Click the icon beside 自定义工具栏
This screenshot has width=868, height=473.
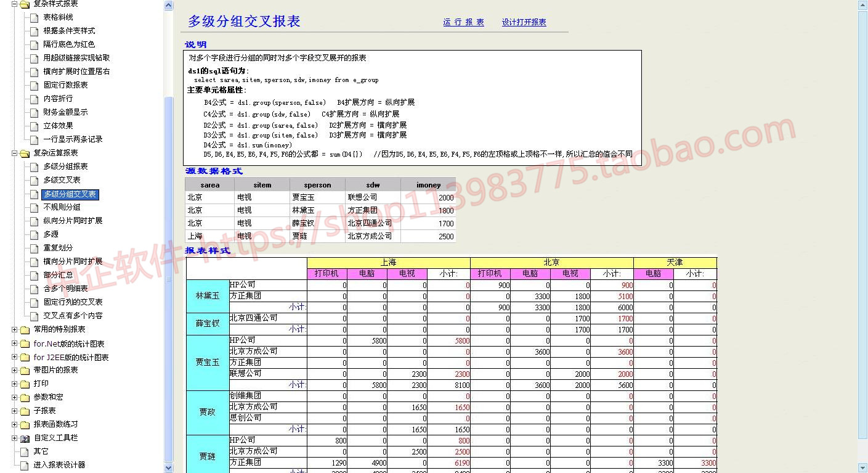pos(25,438)
